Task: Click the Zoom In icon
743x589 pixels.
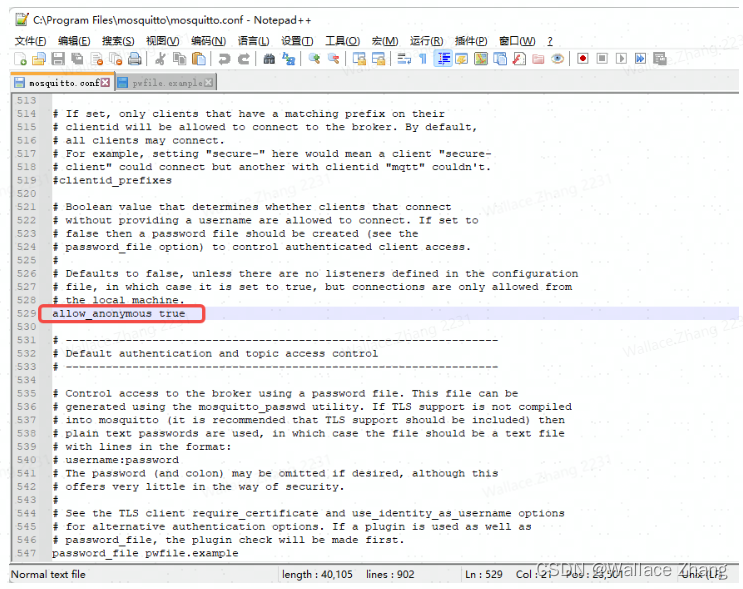Action: point(314,59)
